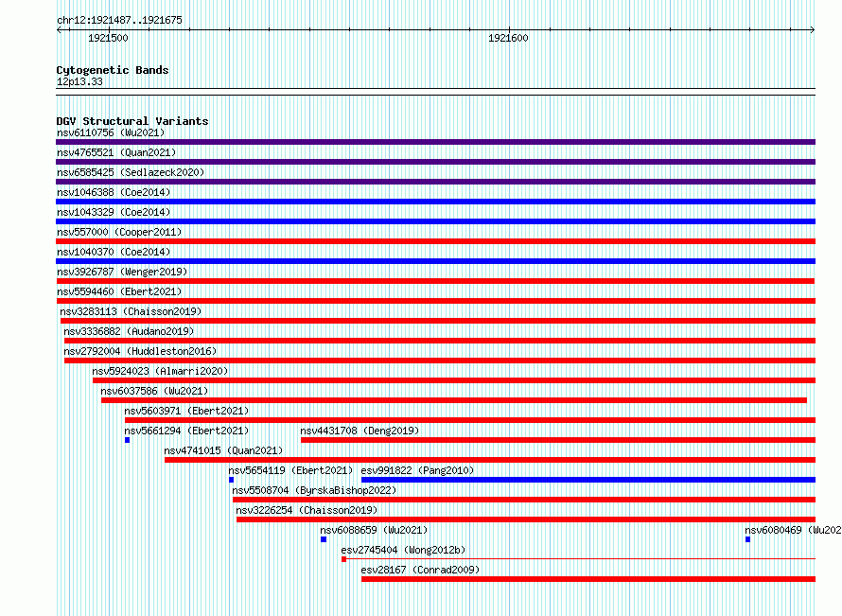The width and height of the screenshot is (842, 616).
Task: Select the blue bar under esv991822
Action: (x=588, y=480)
